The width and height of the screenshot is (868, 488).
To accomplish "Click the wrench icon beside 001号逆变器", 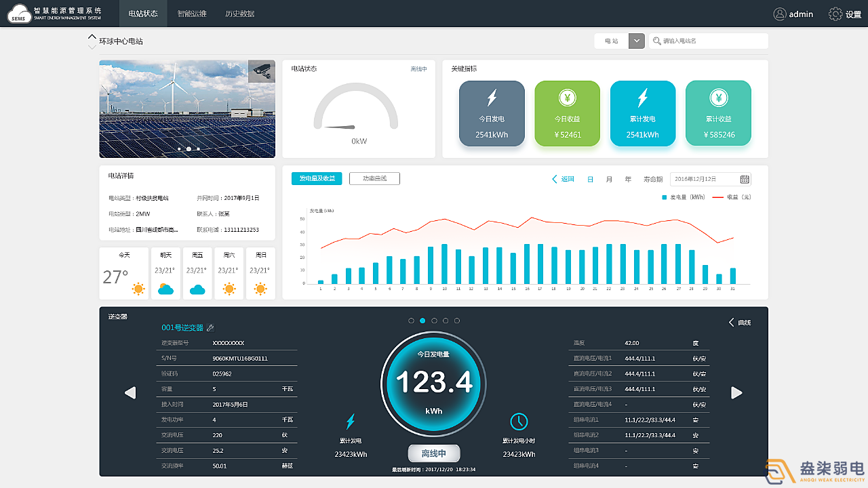I will [210, 328].
